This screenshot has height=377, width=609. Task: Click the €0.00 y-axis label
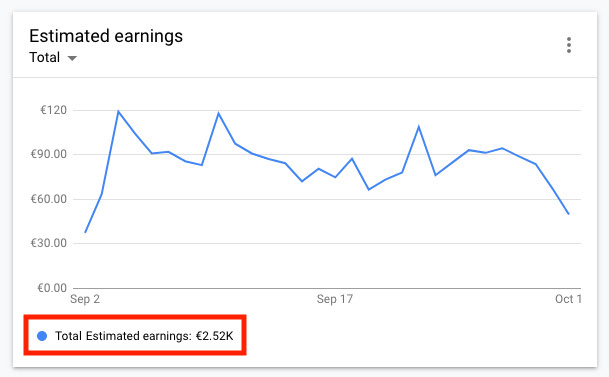click(52, 288)
